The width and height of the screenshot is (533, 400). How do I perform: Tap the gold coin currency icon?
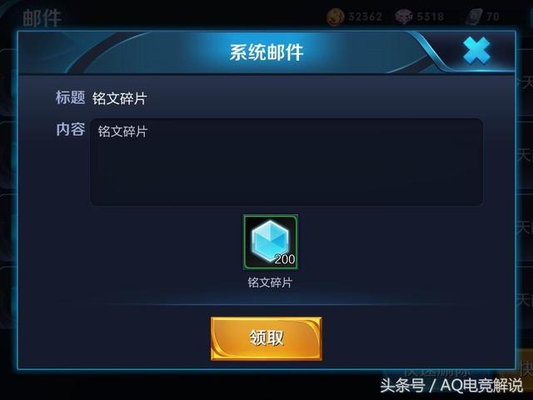(336, 16)
